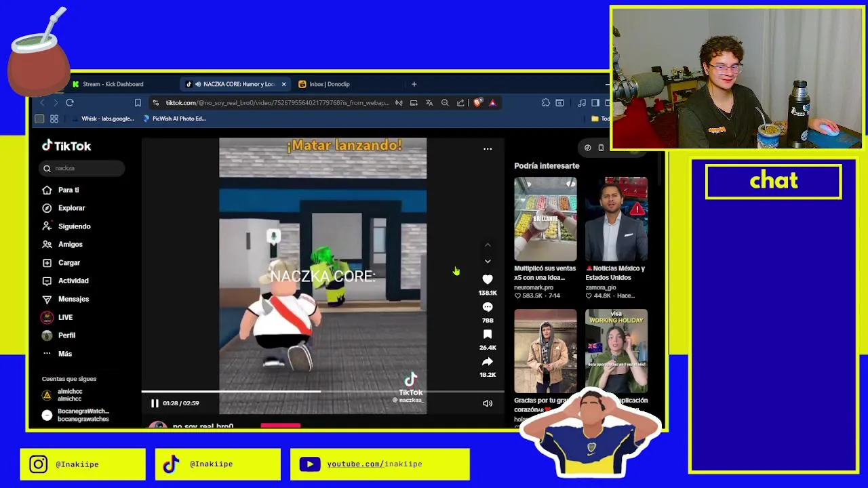Reload the page in the browser
Viewport: 868px width, 488px height.
coord(70,102)
